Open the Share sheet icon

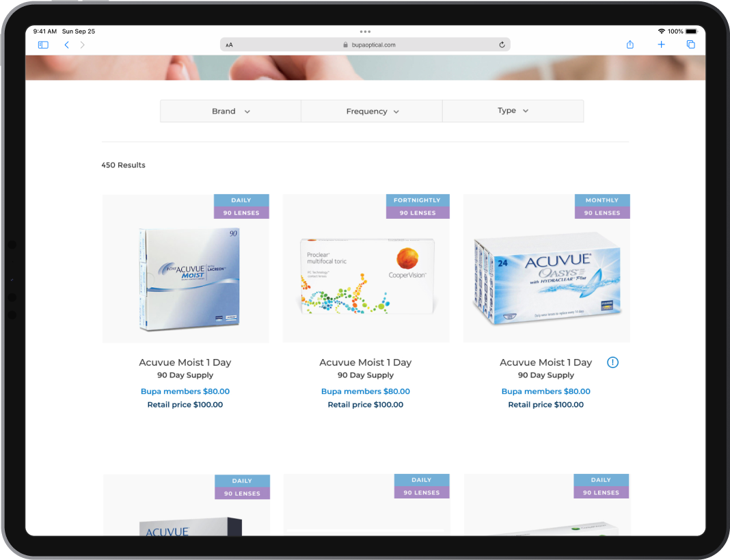click(630, 44)
